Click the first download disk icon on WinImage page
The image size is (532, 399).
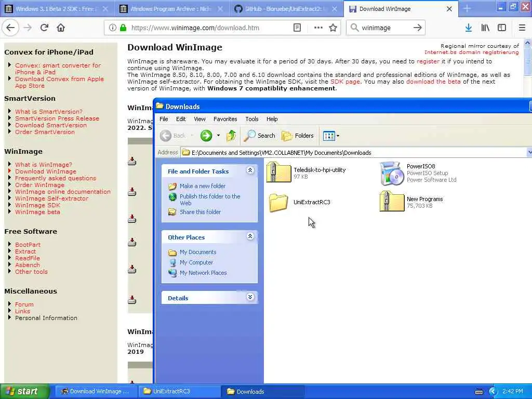(x=132, y=161)
